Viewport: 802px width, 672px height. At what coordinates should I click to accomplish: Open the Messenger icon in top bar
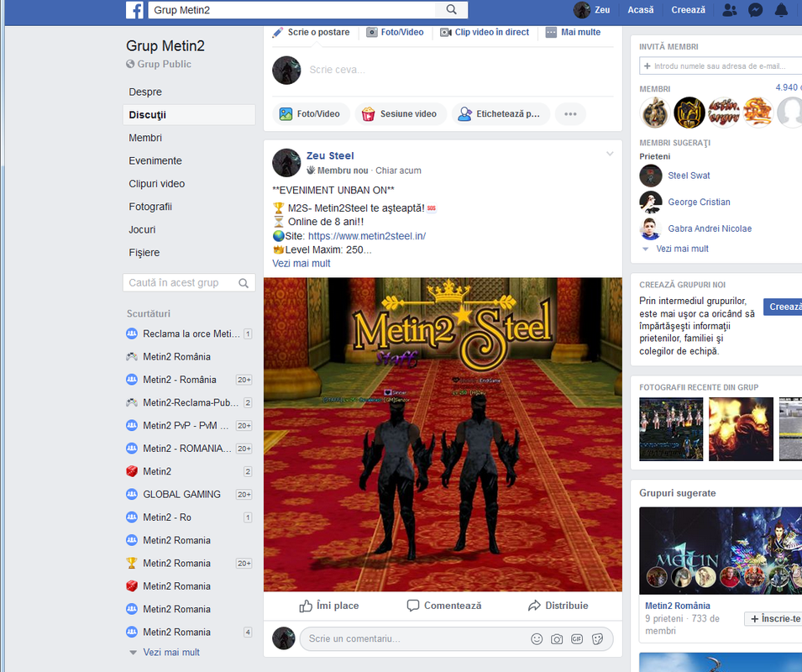pos(756,10)
